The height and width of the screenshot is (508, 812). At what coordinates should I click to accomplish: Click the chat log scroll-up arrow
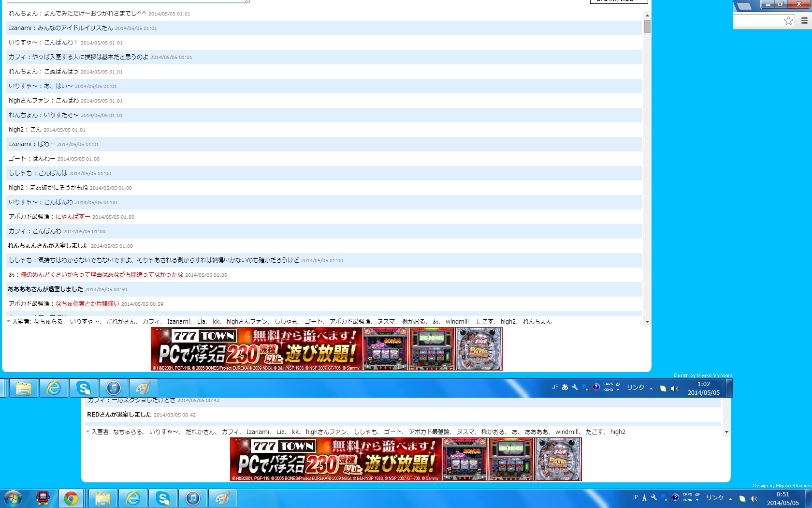click(x=647, y=15)
